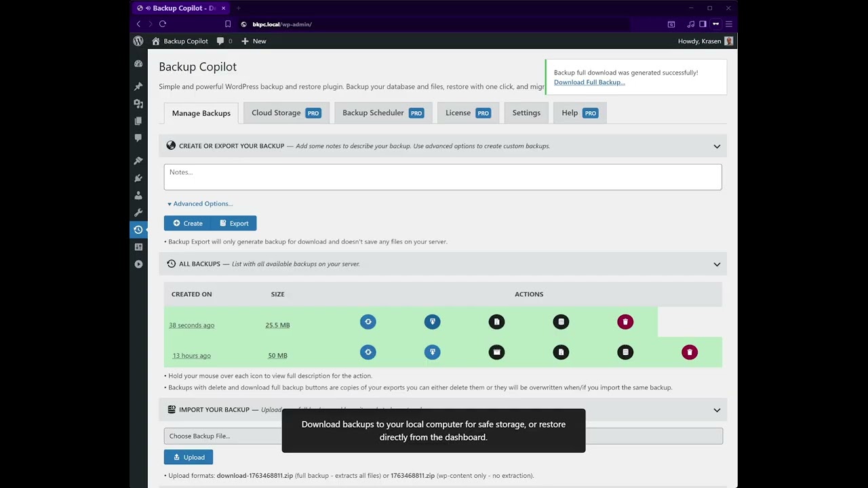Click the collapse menu play icon
Viewport: 868px width, 488px height.
point(138,264)
